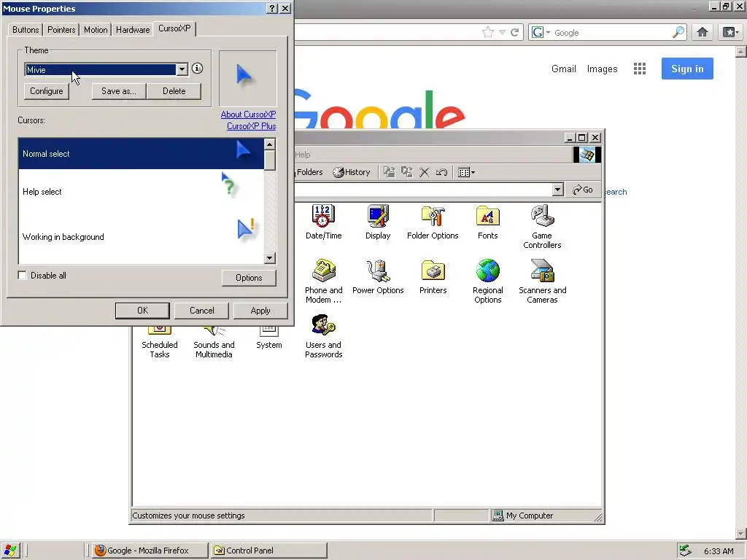This screenshot has height=560, width=747.
Task: Open the Fonts folder icon
Action: click(487, 222)
